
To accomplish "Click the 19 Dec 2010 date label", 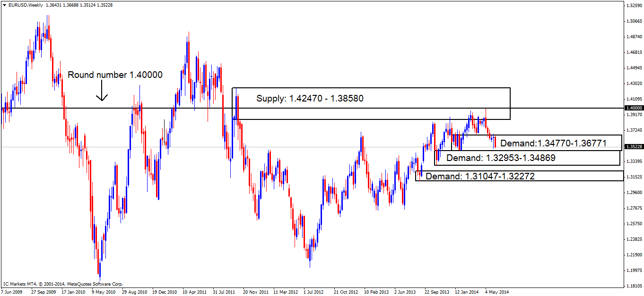I will [165, 292].
